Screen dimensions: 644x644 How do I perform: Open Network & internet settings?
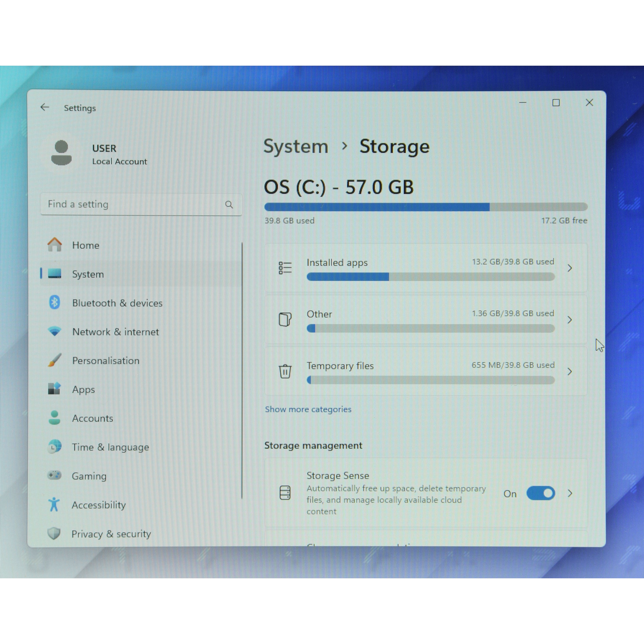[141, 332]
